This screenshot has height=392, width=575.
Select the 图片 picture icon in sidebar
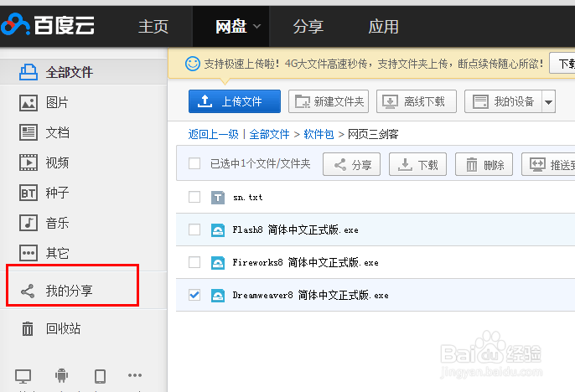coord(28,102)
